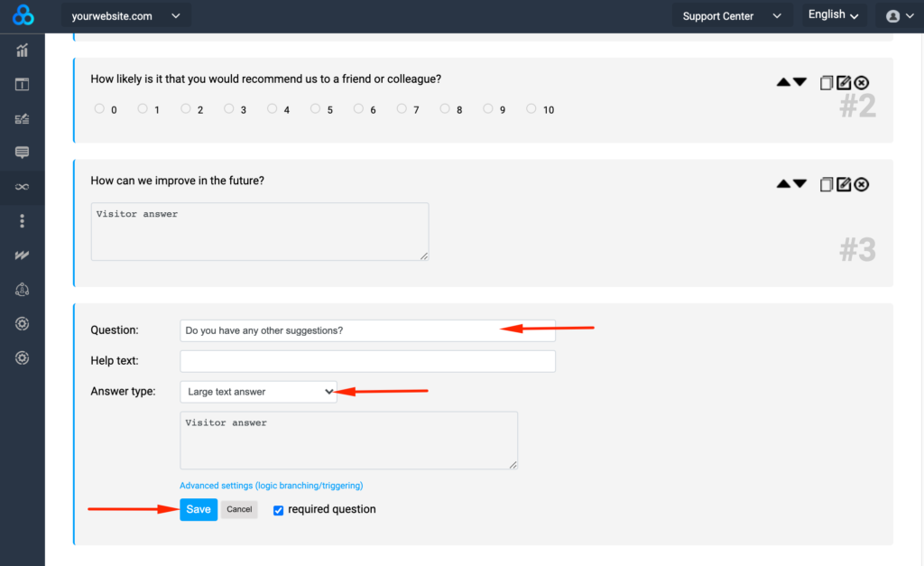This screenshot has width=924, height=566.
Task: Select rating 10 radio button
Action: tap(531, 109)
